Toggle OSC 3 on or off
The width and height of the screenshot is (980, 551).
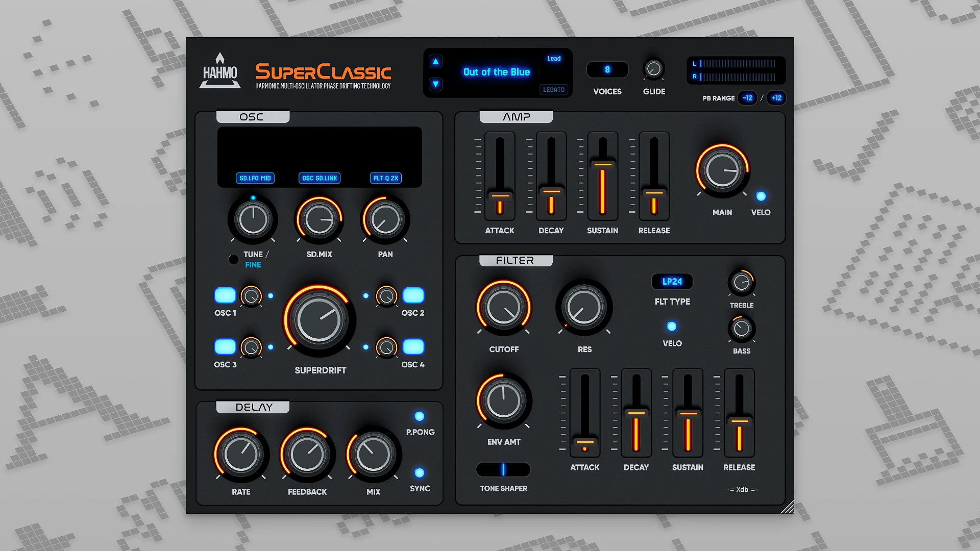(225, 346)
